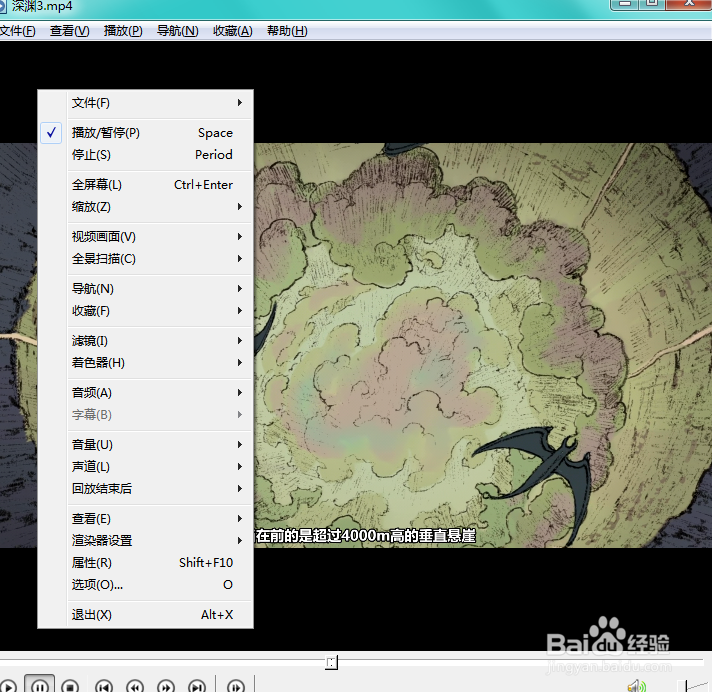Open the 文件(F) menu in menu bar
This screenshot has height=692, width=712.
point(17,31)
